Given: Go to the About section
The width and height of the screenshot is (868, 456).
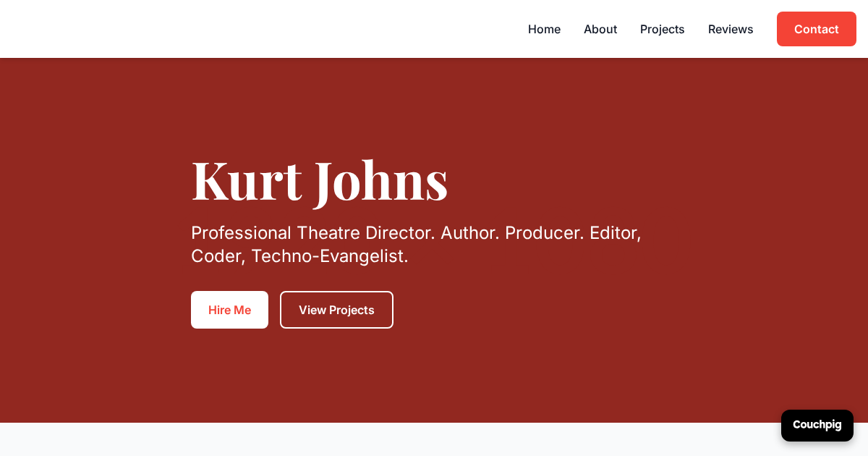Looking at the screenshot, I should [600, 29].
